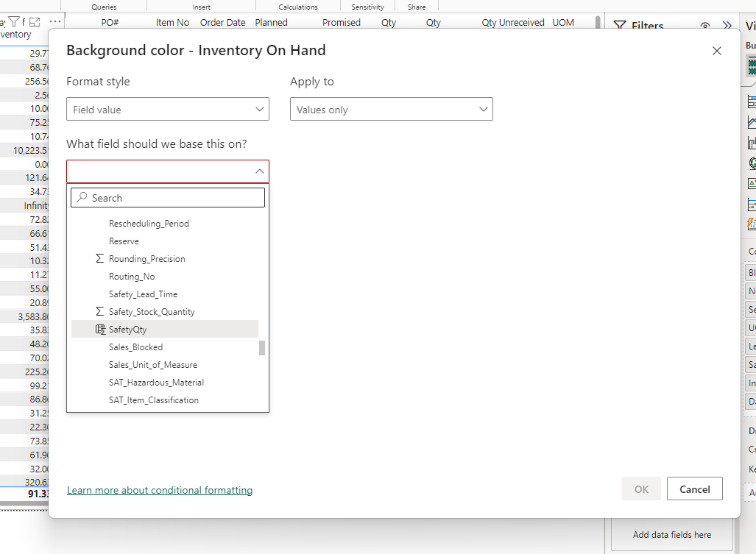This screenshot has height=554, width=756.
Task: Select the SafetyQty measure
Action: point(164,329)
